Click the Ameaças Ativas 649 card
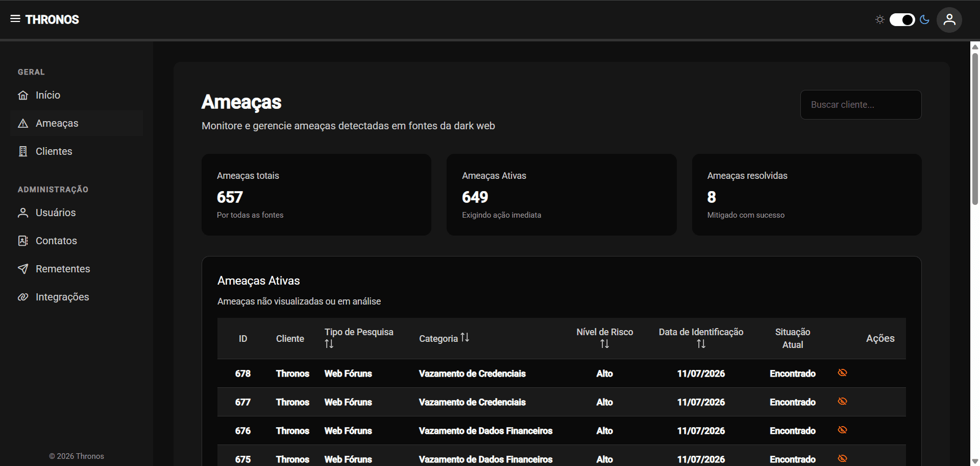 point(561,195)
